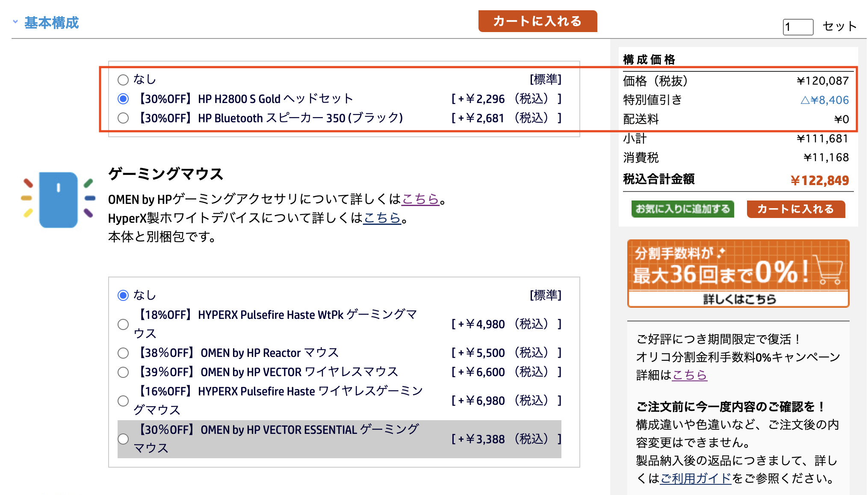Screen dimensions: 868x495
Task: Open HyperX white devices こちら link
Action: pos(382,218)
